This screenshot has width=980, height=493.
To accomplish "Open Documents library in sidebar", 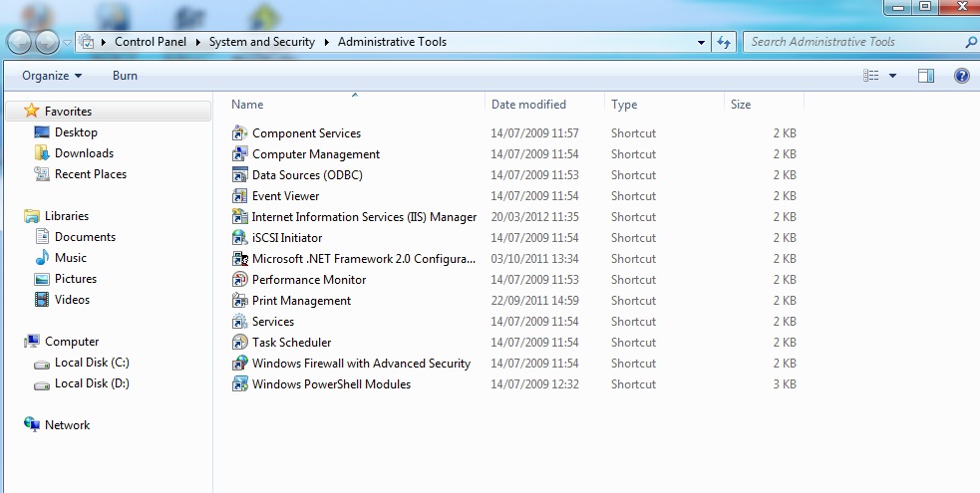I will coord(85,236).
